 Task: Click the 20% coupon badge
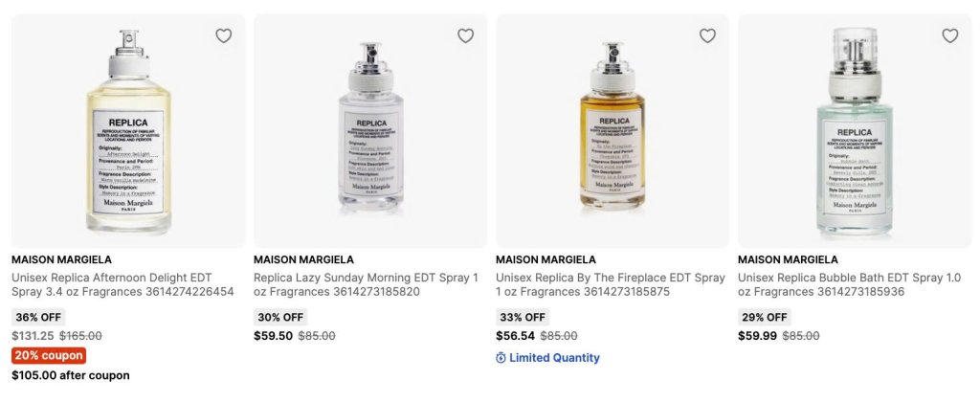click(x=49, y=355)
